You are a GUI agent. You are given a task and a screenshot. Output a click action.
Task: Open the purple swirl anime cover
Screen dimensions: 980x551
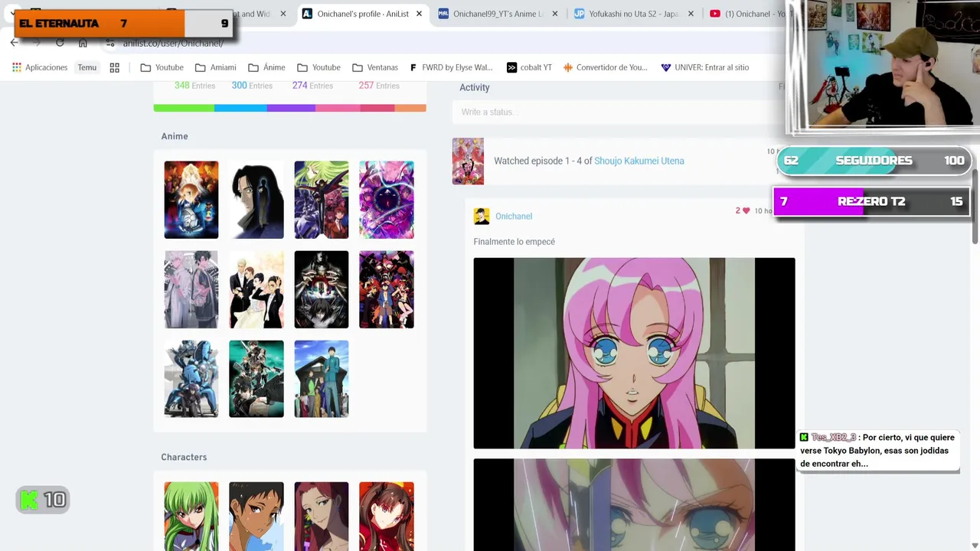point(387,200)
